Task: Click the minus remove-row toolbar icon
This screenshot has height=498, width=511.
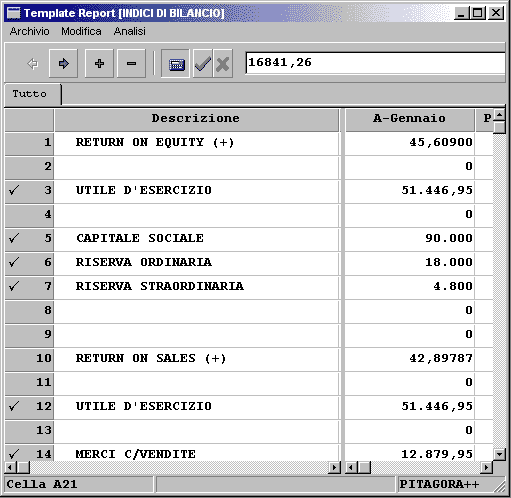Action: tap(132, 63)
